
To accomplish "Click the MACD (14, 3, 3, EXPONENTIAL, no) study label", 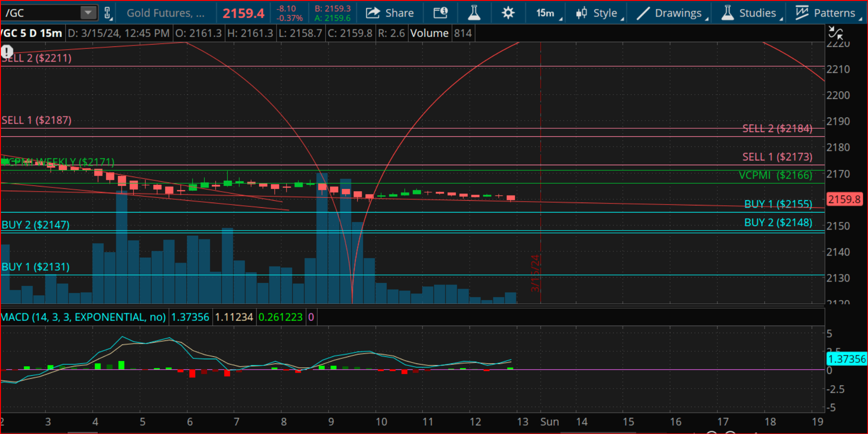I will [x=83, y=317].
